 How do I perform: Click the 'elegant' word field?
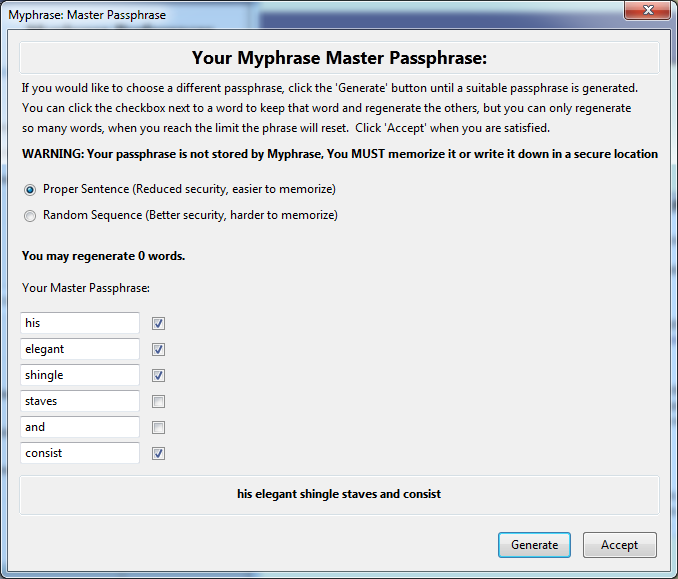pyautogui.click(x=80, y=349)
